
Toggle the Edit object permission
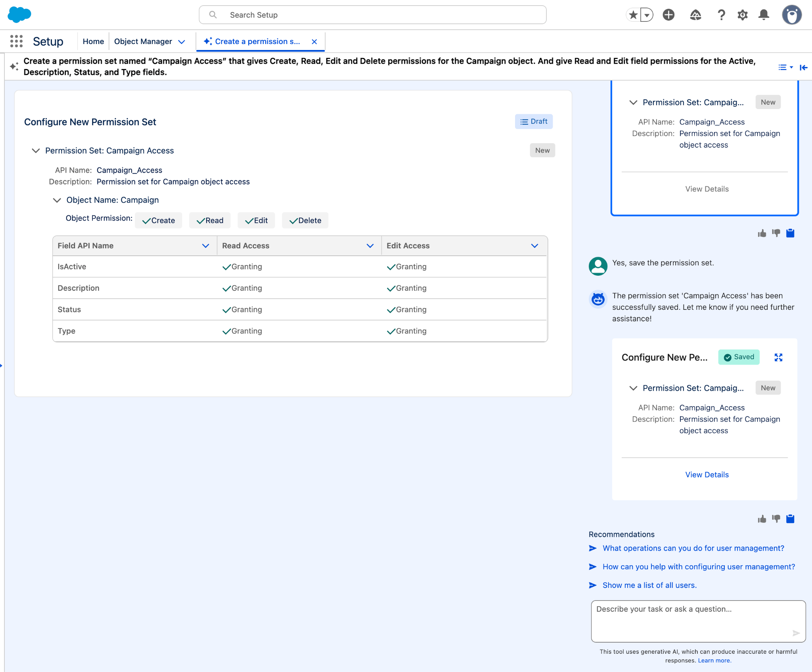257,221
